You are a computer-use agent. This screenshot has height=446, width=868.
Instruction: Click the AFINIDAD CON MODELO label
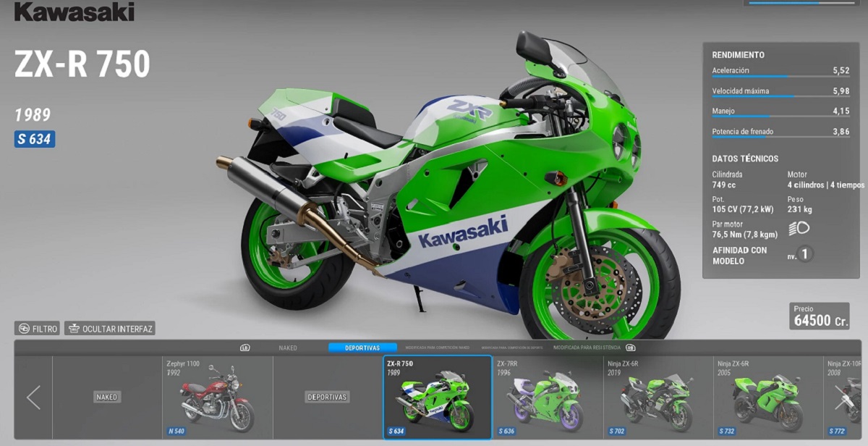[x=739, y=256]
